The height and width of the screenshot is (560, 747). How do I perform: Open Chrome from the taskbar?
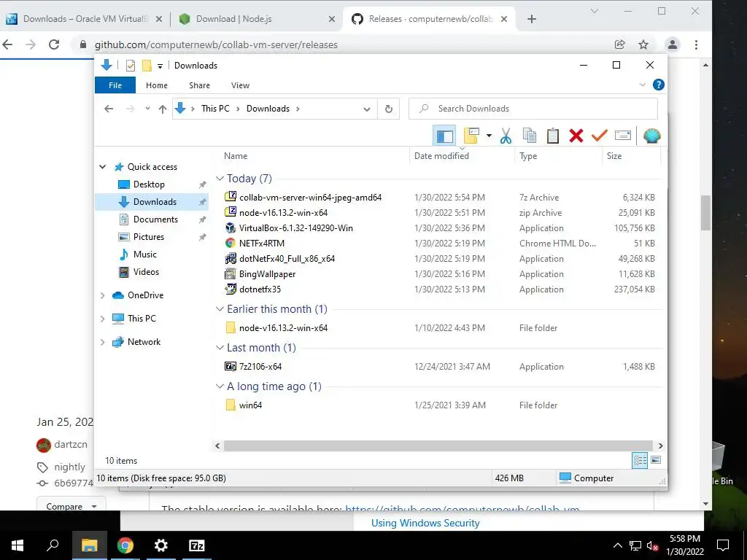point(125,545)
